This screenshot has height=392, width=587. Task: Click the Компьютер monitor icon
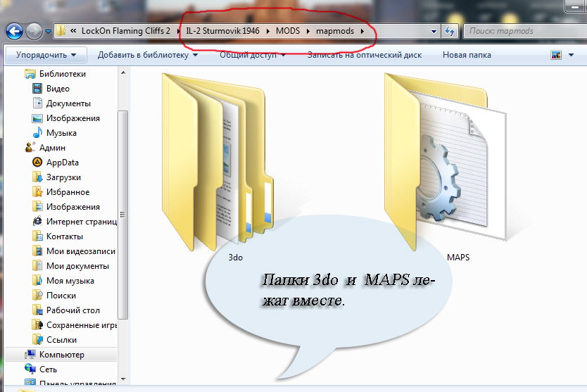30,354
